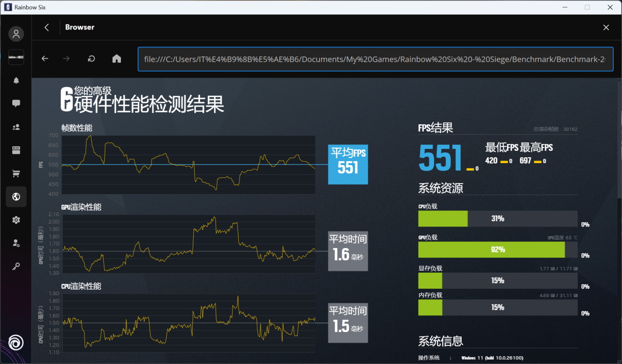This screenshot has width=622, height=364.
Task: Open the store shopping cart icon
Action: click(16, 173)
